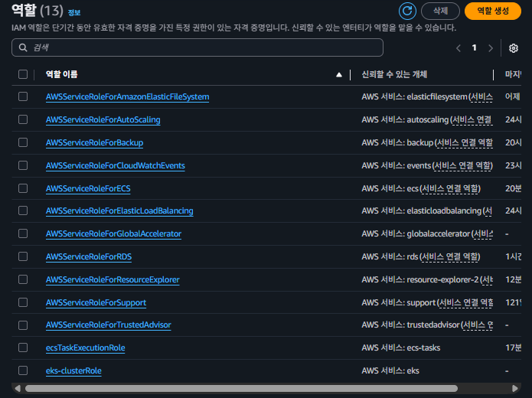532x398 pixels.
Task: Click 'AWS 서비스: eks' cell text
Action: click(x=390, y=370)
